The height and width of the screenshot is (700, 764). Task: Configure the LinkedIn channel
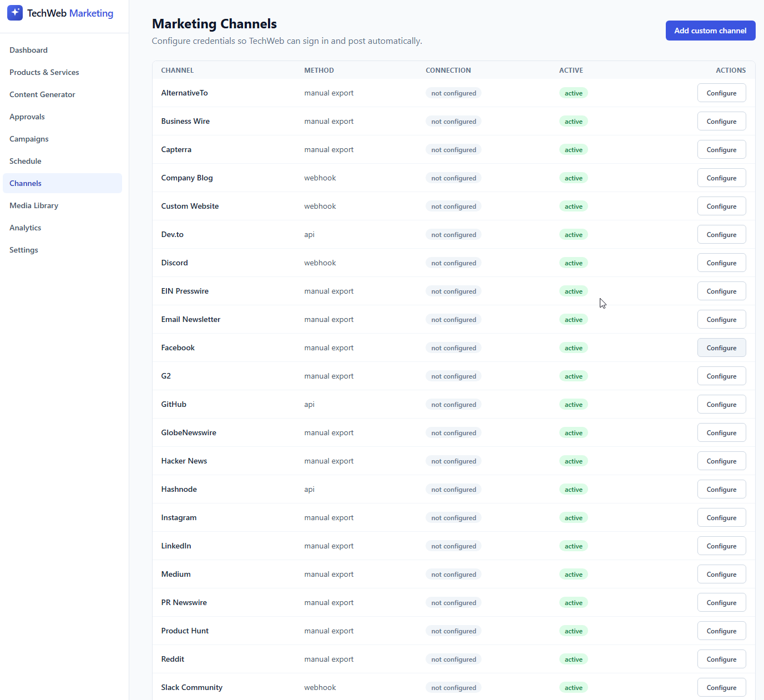pos(721,546)
